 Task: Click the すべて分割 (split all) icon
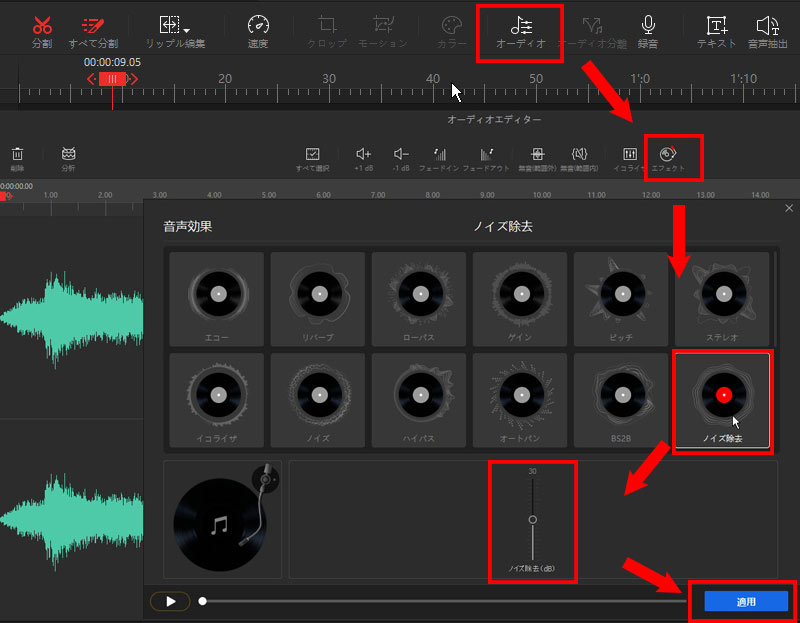click(93, 26)
